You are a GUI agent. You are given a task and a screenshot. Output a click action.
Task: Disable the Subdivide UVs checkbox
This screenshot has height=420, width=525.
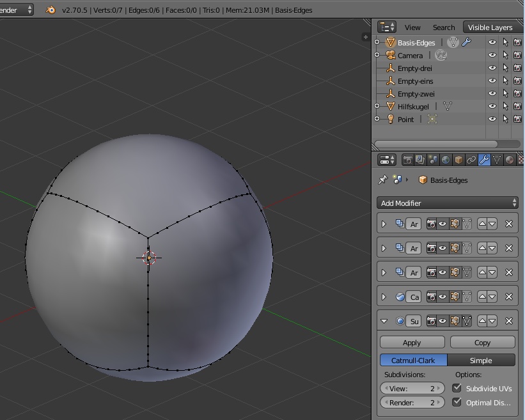(457, 388)
